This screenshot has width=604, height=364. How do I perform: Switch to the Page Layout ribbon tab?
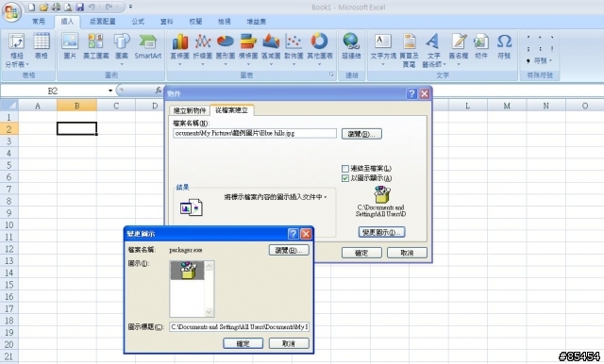[x=103, y=22]
